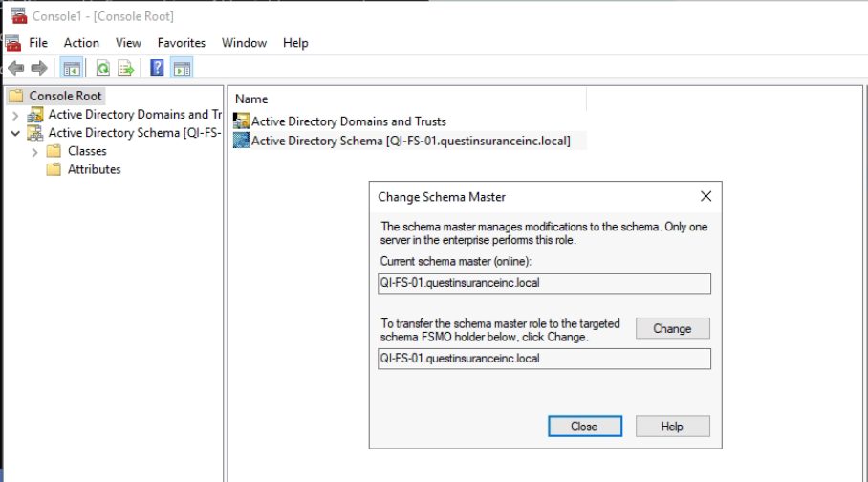868x482 pixels.
Task: Click the Close button in the dialog
Action: pos(585,426)
